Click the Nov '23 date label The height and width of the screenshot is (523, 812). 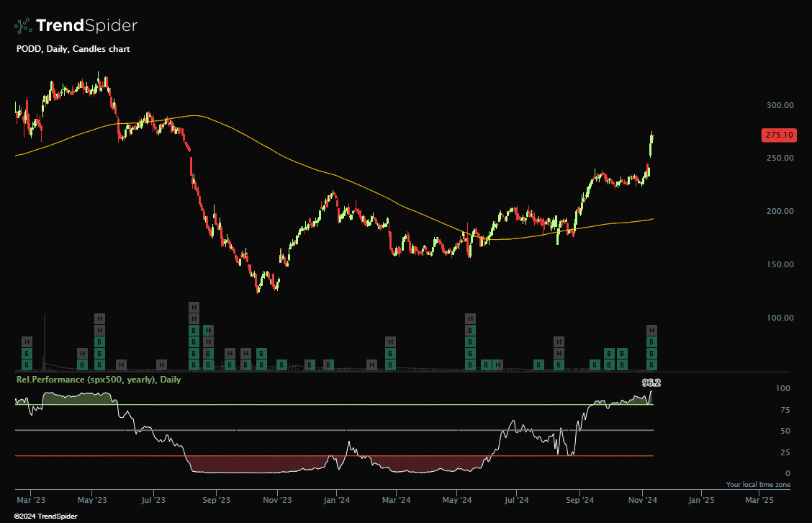coord(277,500)
